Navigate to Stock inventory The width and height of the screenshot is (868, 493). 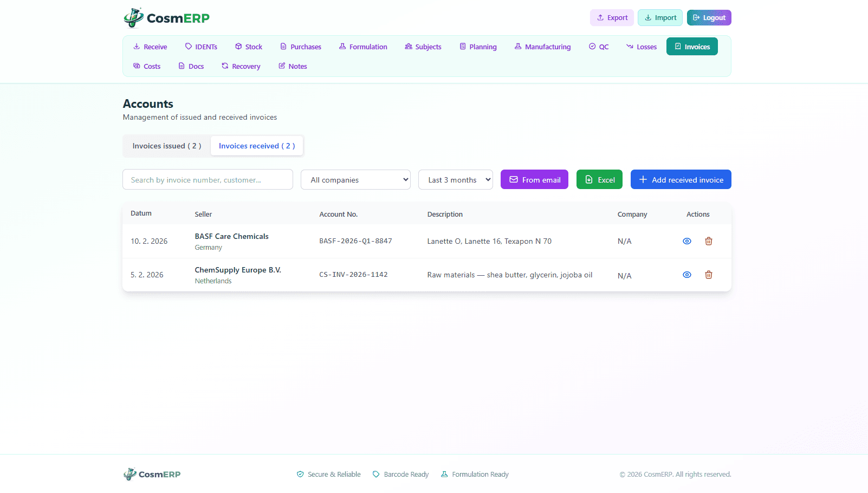click(249, 47)
